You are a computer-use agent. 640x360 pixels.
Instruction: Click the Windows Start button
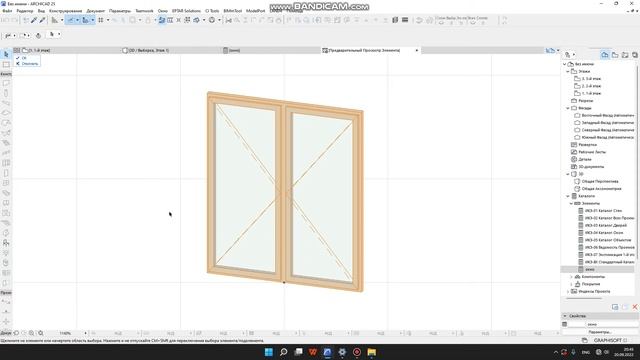269,352
